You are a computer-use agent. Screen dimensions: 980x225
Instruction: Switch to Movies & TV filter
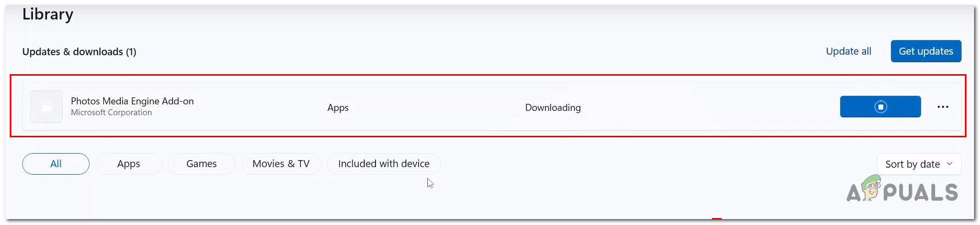(x=281, y=164)
